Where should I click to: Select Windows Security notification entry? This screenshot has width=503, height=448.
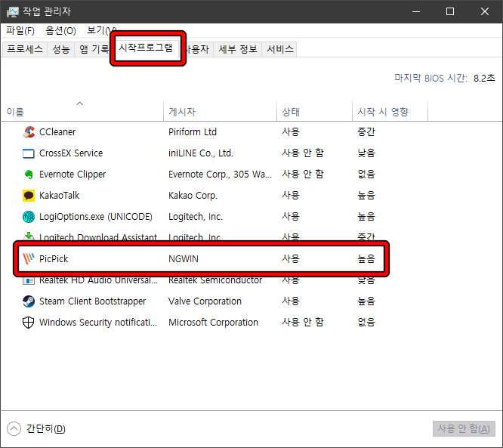98,323
